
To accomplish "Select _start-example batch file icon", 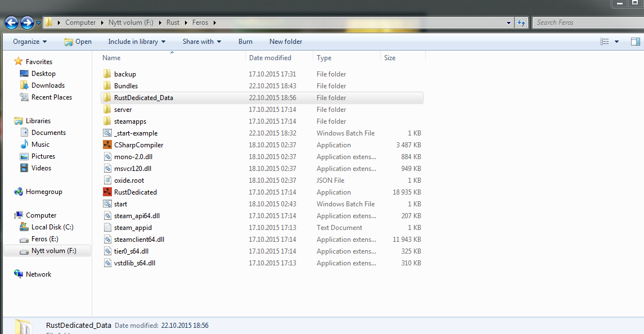I will click(x=107, y=133).
